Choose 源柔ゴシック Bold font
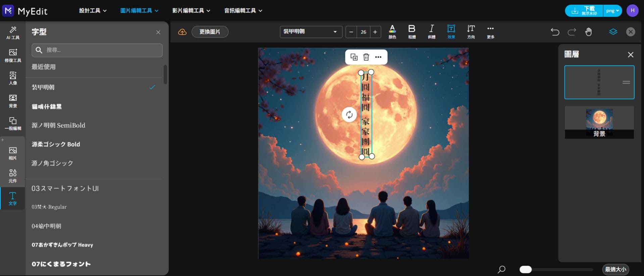 (x=56, y=144)
